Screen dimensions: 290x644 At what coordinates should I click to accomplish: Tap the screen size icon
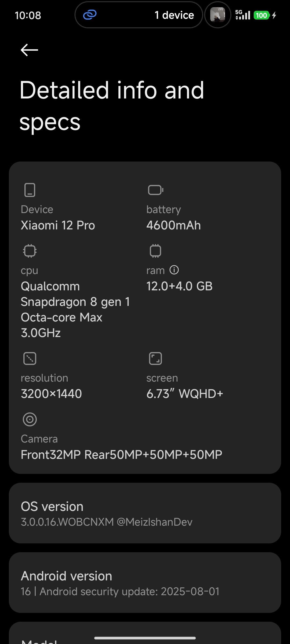point(155,358)
